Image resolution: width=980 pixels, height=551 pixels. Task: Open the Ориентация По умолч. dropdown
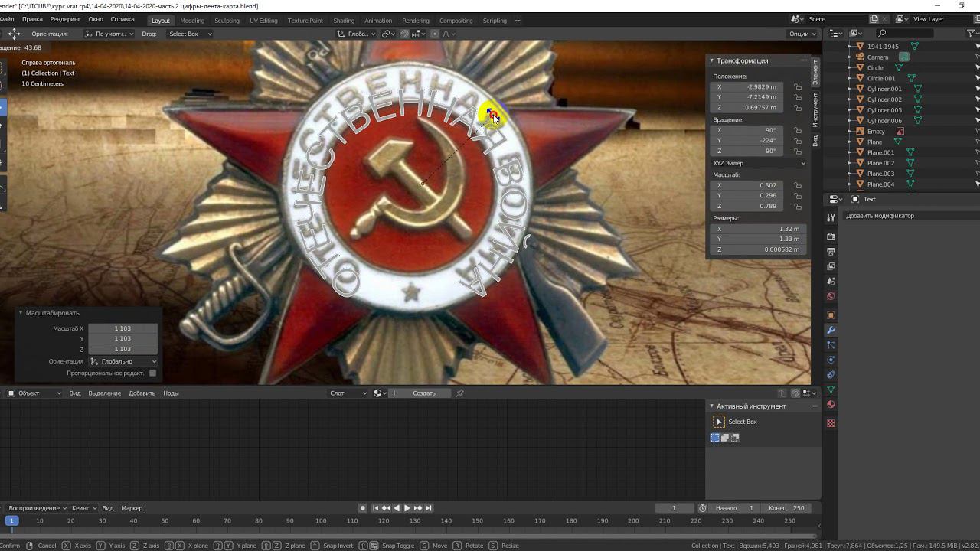pyautogui.click(x=108, y=34)
